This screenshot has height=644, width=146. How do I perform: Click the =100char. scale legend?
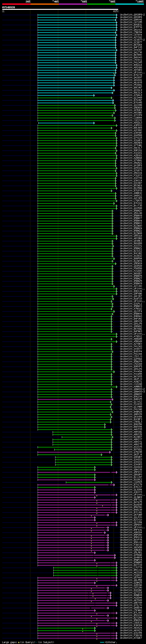pos(108,642)
